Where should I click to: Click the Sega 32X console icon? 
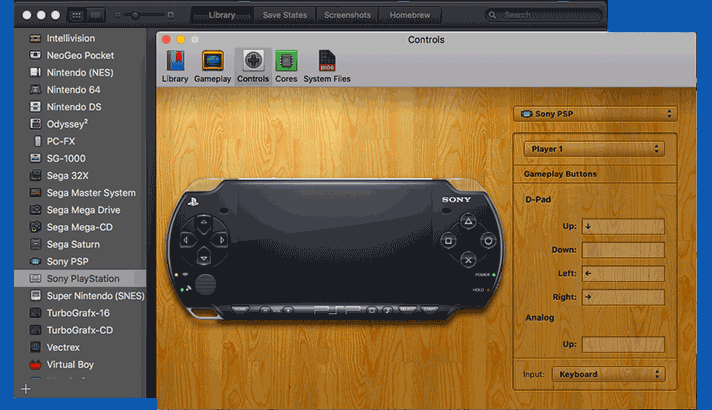pyautogui.click(x=35, y=175)
